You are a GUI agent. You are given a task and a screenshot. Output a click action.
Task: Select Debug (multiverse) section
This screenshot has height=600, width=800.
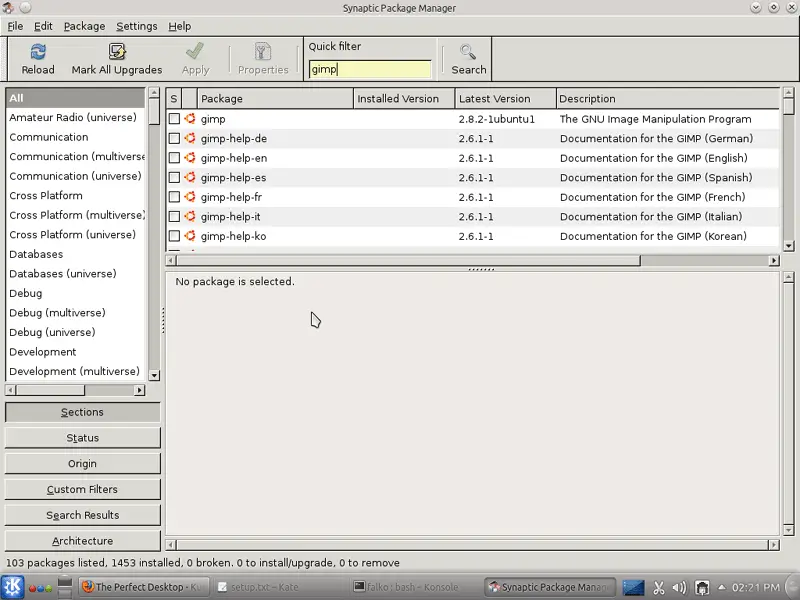pyautogui.click(x=75, y=313)
